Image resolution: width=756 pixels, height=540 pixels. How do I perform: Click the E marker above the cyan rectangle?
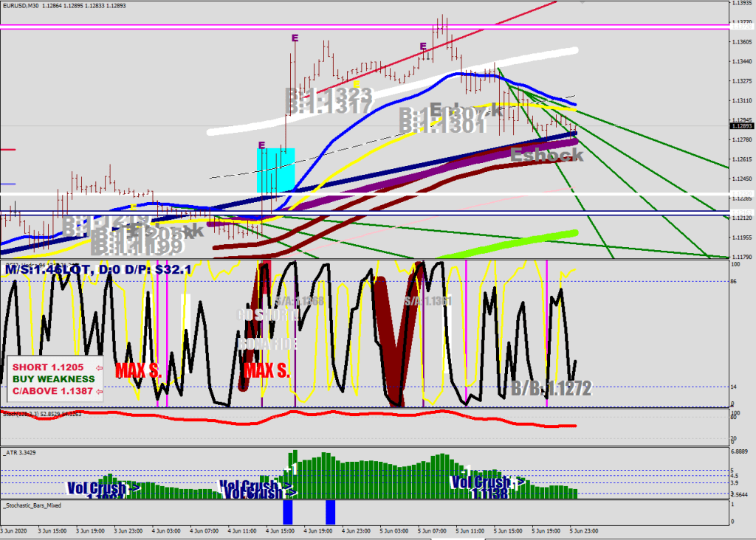pos(261,145)
